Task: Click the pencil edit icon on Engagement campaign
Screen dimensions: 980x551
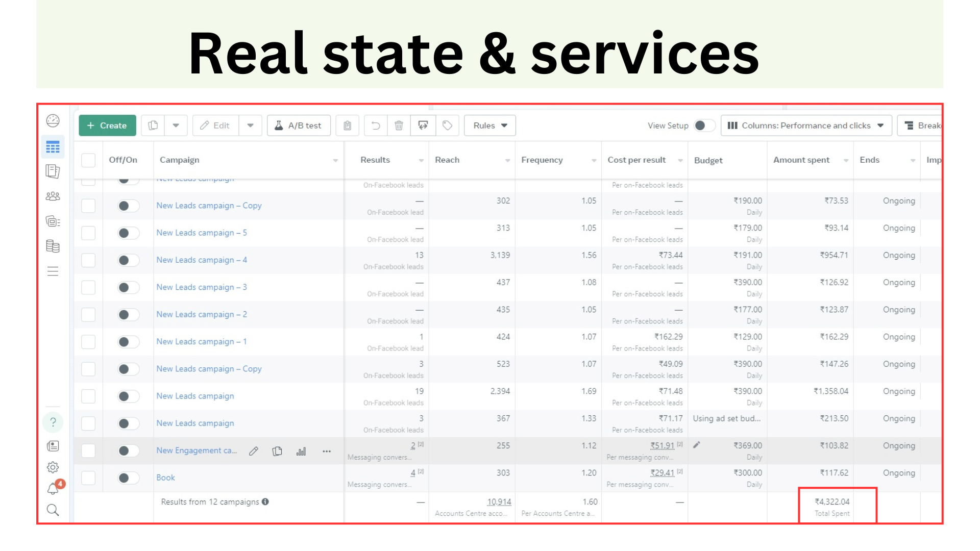Action: pos(254,451)
